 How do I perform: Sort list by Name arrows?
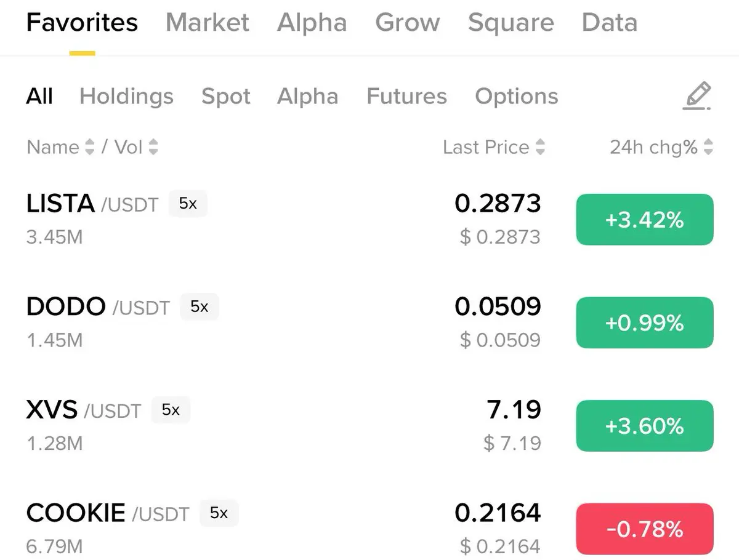pyautogui.click(x=90, y=147)
